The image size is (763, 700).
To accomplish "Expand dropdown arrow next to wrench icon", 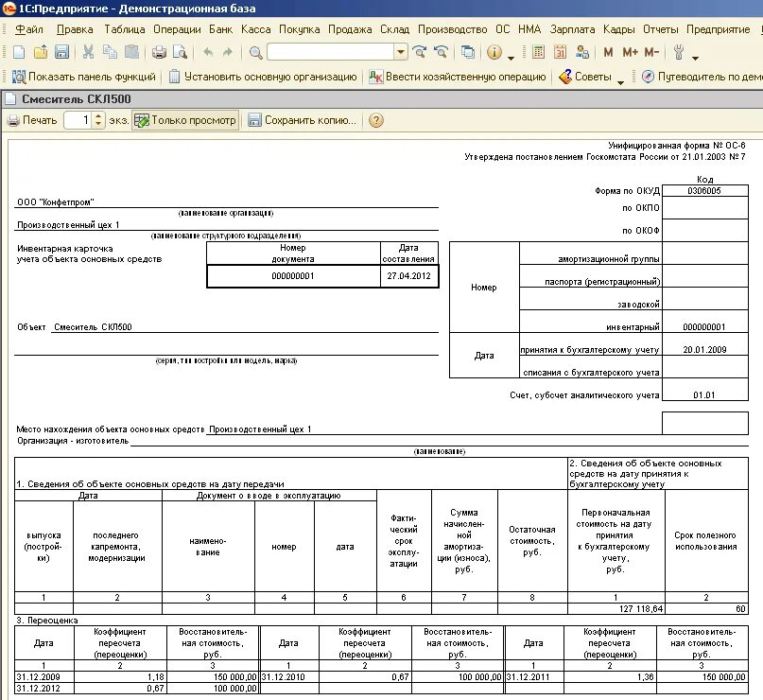I will coord(695,58).
